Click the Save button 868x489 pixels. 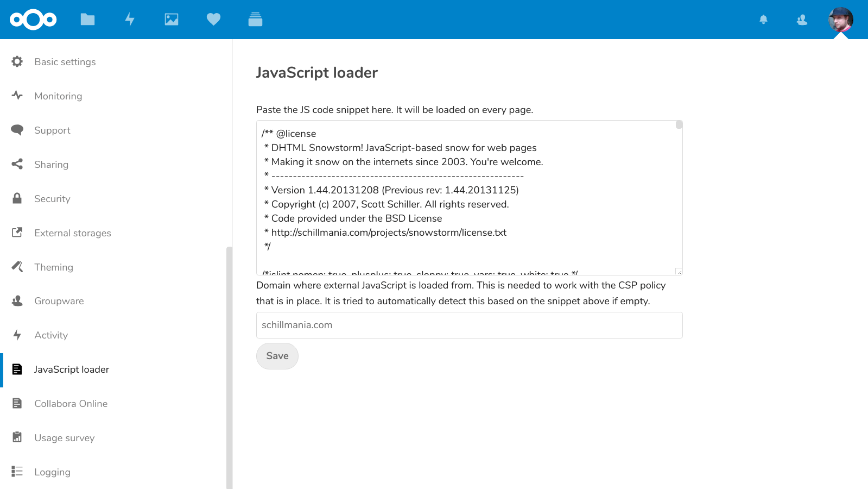(277, 356)
